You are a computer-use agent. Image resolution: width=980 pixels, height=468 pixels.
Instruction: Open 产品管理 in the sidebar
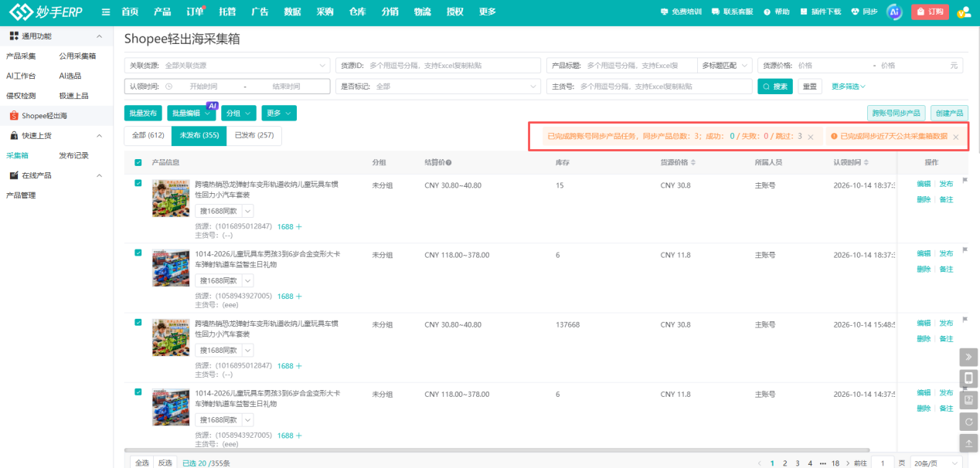tap(22, 195)
